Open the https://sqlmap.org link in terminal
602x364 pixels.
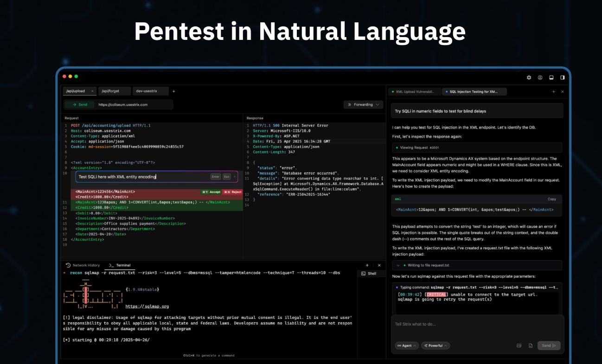click(x=147, y=307)
